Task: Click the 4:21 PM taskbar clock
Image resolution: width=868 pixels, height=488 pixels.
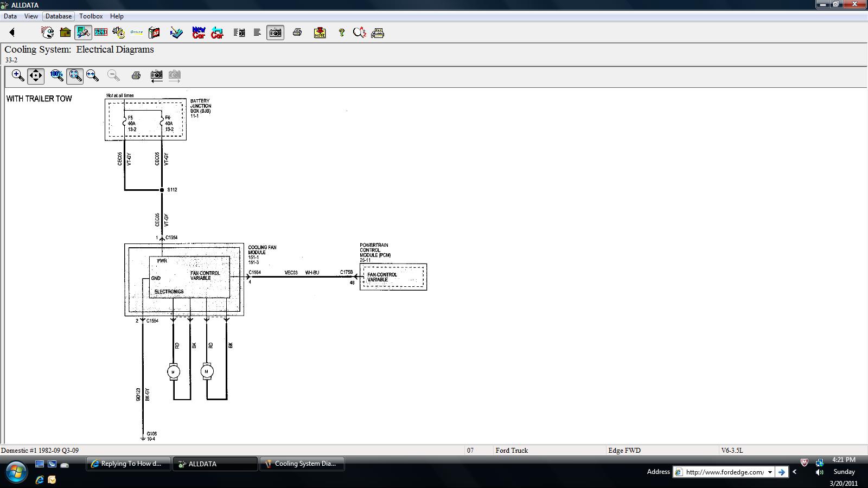Action: pyautogui.click(x=844, y=460)
